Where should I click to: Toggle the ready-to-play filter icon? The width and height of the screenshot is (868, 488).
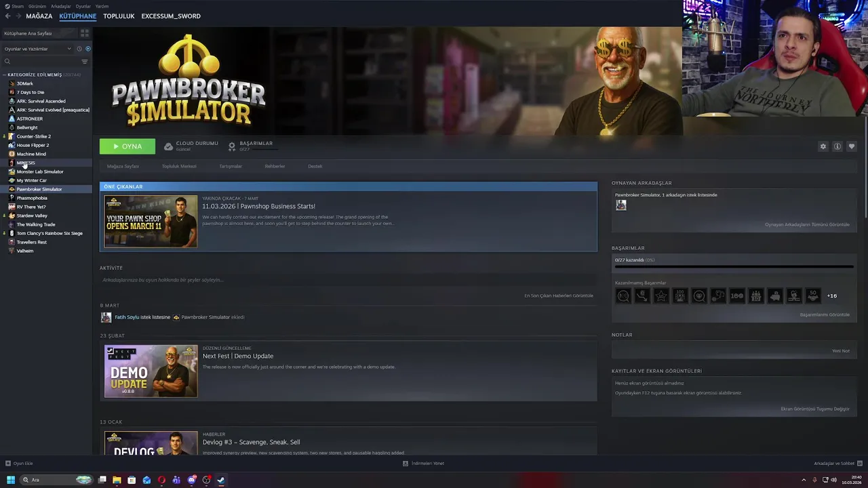[x=88, y=49]
